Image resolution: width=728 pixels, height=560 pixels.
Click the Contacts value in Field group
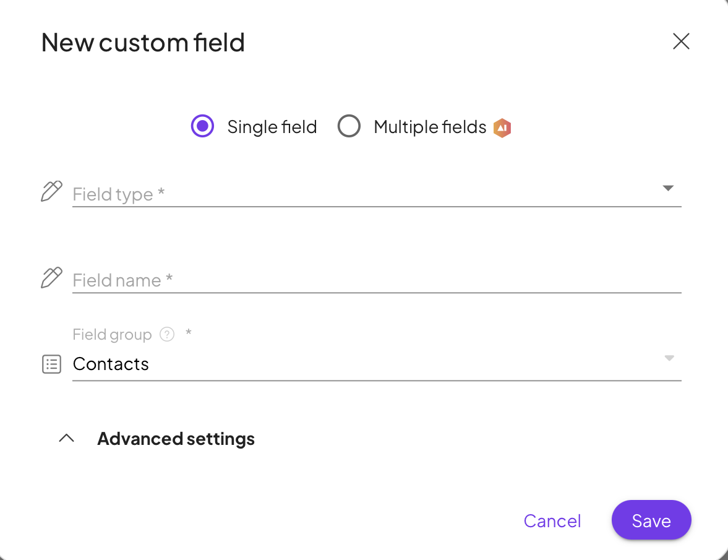pos(111,364)
